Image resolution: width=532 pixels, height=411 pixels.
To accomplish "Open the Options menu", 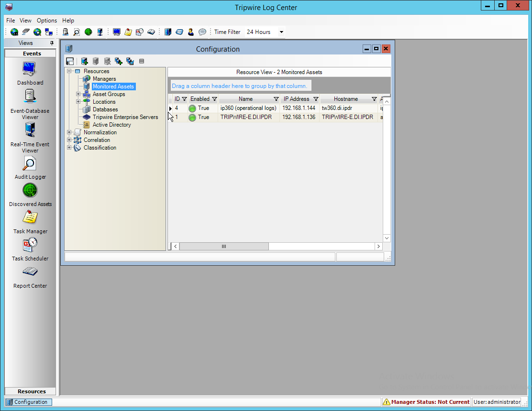I will [47, 21].
